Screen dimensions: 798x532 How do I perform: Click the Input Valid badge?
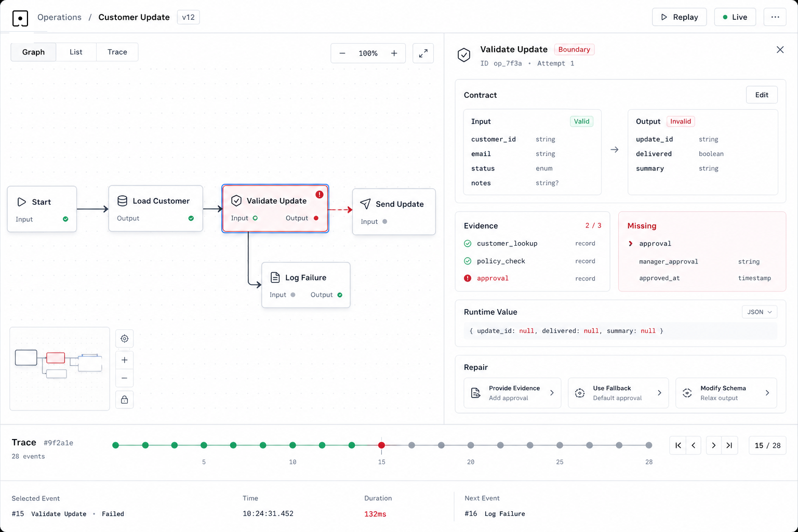[x=581, y=122]
